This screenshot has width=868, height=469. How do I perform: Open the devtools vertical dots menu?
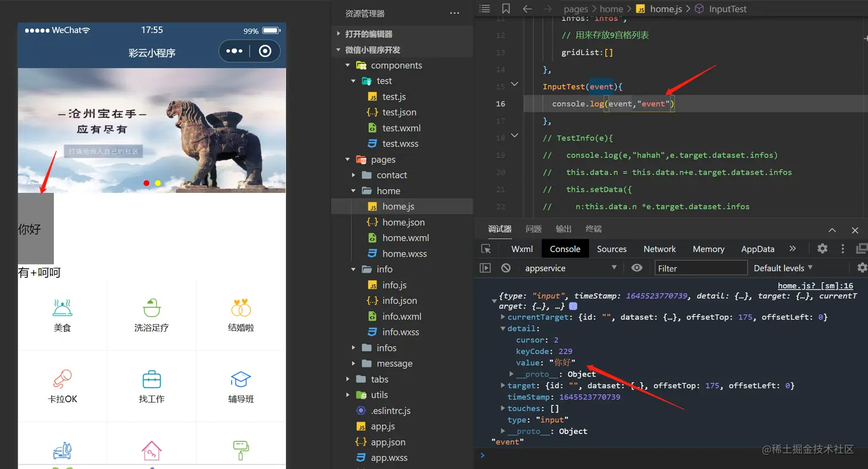click(843, 249)
